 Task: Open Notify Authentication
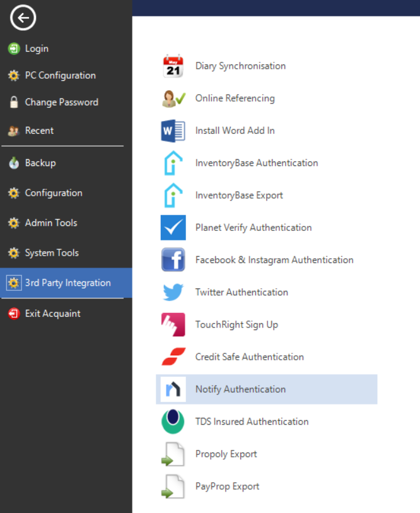tap(267, 389)
